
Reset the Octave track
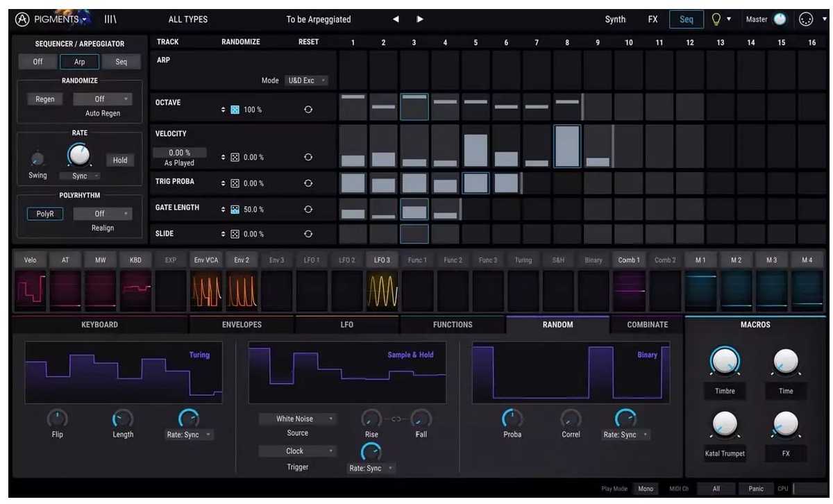(x=308, y=110)
